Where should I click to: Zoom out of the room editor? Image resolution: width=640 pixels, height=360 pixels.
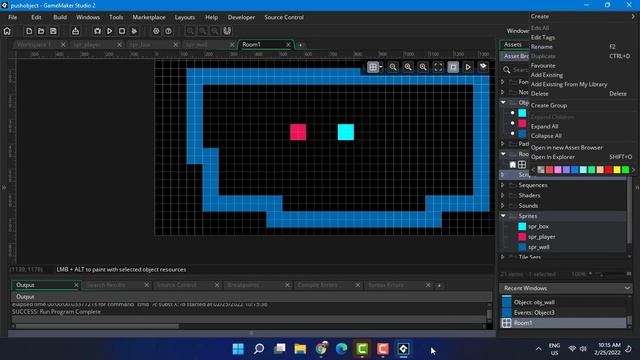click(393, 67)
